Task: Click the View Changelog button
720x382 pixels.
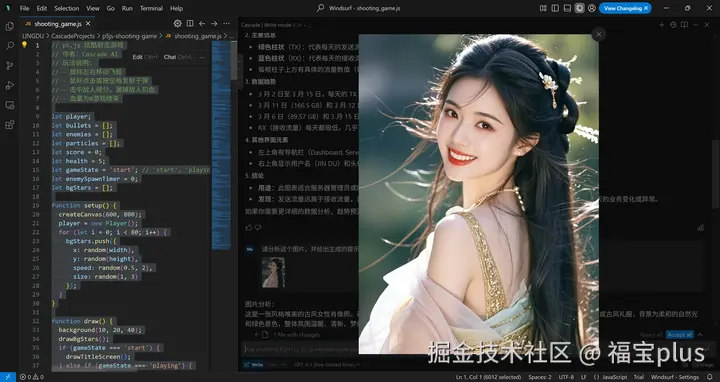Action: (622, 8)
